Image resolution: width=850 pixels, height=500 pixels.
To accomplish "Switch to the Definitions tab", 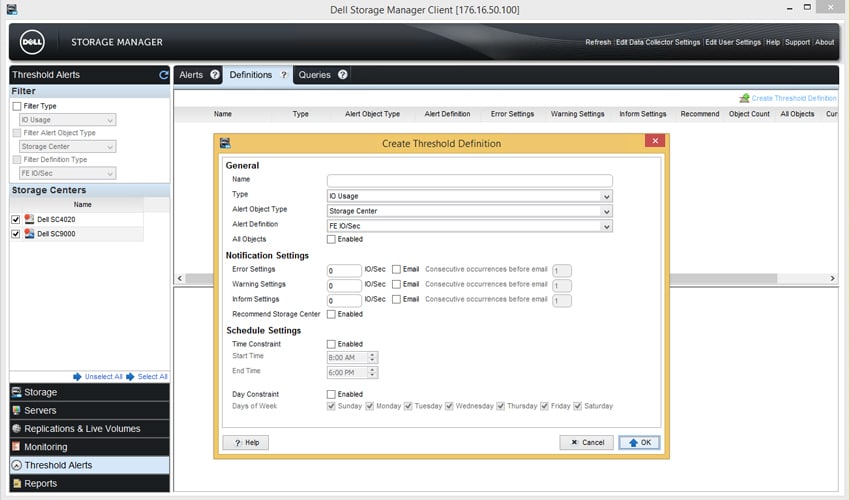I will (250, 75).
